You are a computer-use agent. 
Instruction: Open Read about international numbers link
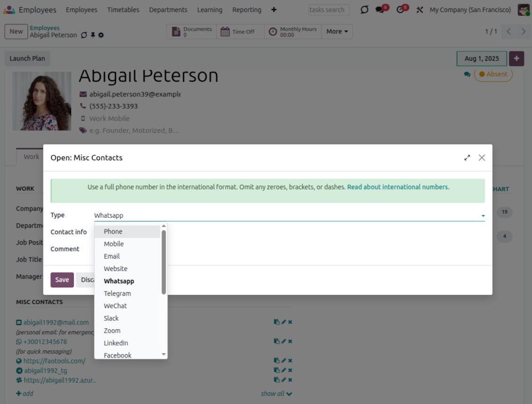[x=398, y=187]
